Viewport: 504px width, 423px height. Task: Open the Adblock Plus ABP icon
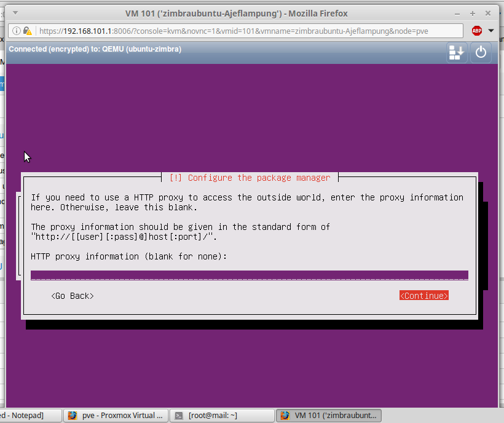tap(477, 31)
